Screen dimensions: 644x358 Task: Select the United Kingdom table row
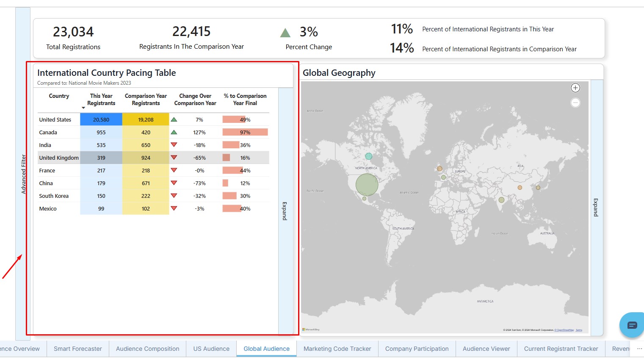tap(59, 158)
